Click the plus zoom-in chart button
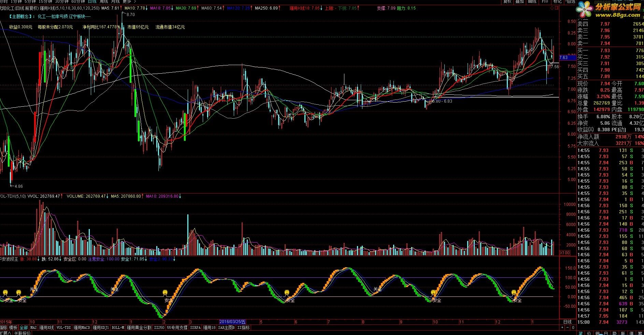 562,328
